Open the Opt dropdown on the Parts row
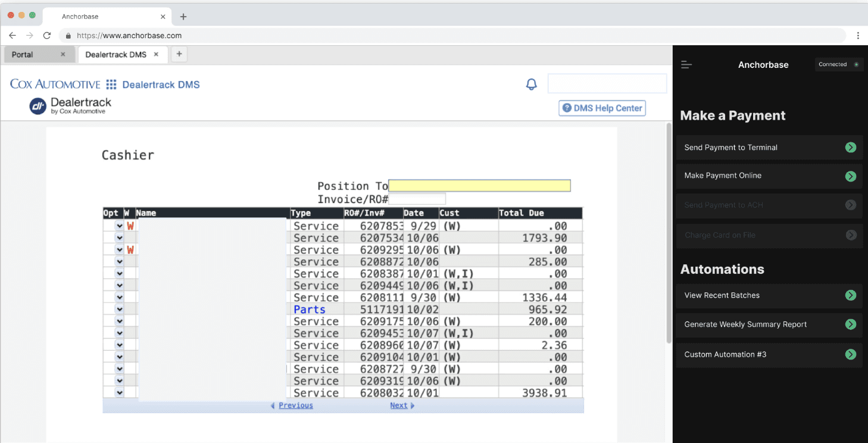 click(118, 309)
